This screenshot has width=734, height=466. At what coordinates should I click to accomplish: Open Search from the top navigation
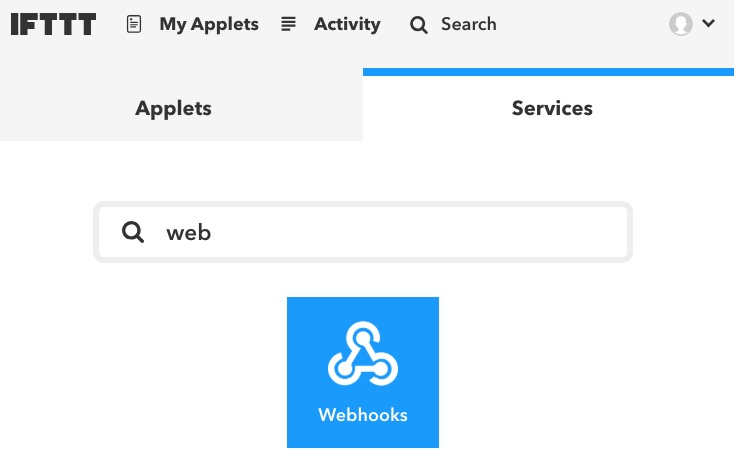[x=469, y=24]
